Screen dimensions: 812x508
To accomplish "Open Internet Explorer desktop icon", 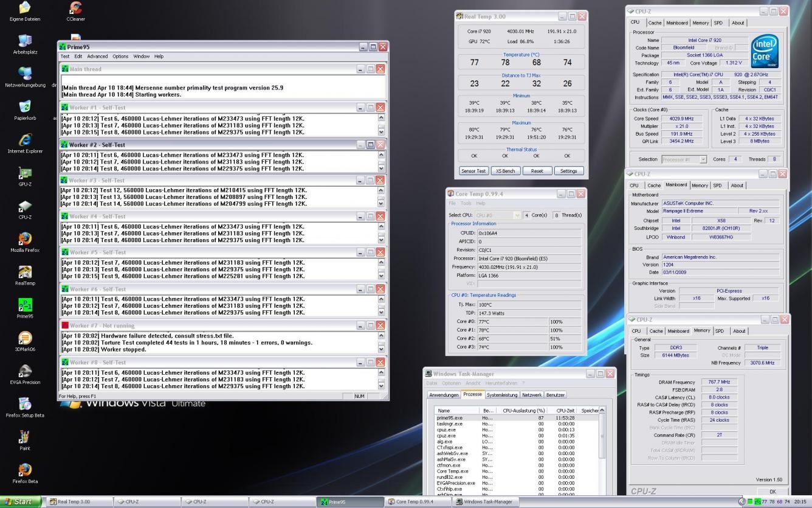I will pos(25,141).
